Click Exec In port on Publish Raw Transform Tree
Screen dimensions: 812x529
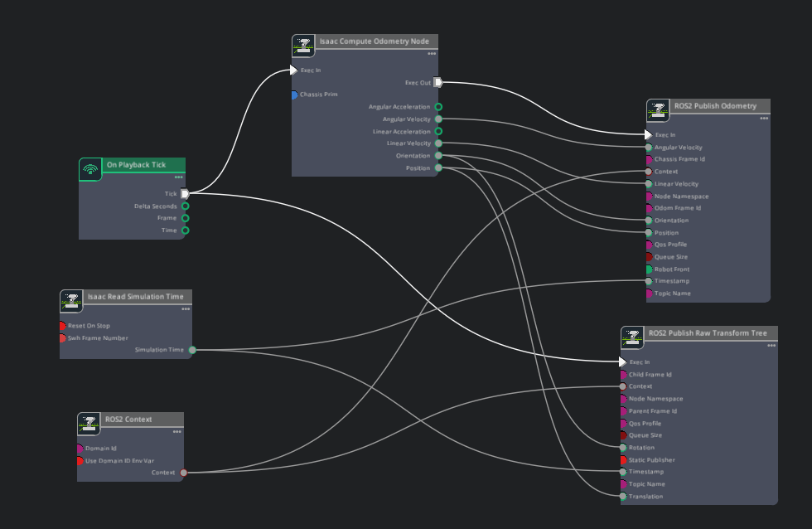[622, 362]
